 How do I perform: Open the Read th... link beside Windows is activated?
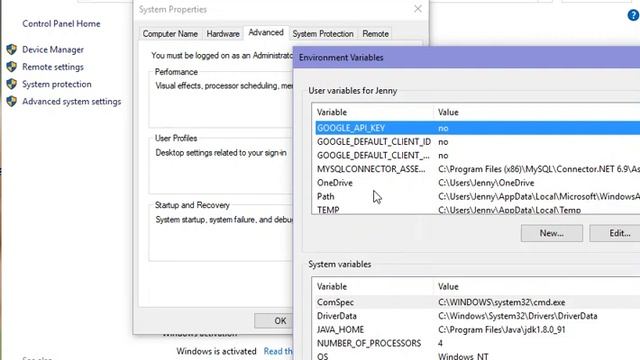point(278,351)
